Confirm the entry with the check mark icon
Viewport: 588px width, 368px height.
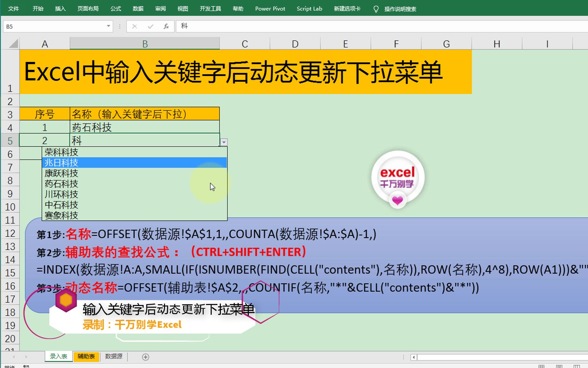click(150, 26)
